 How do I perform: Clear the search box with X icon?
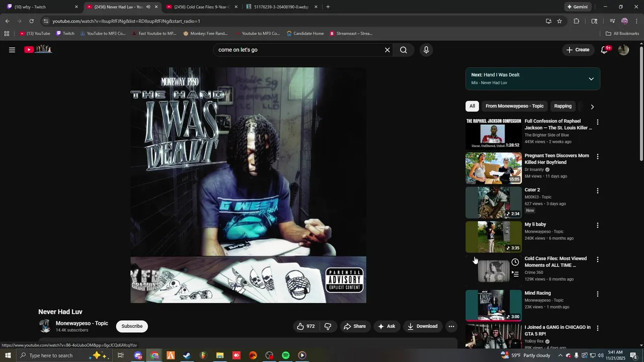click(387, 50)
